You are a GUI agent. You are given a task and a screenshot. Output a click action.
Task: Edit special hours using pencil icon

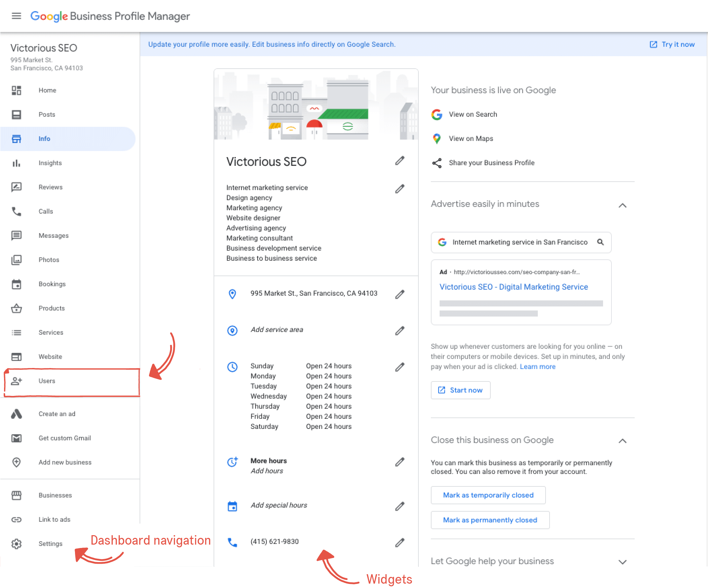[400, 506]
